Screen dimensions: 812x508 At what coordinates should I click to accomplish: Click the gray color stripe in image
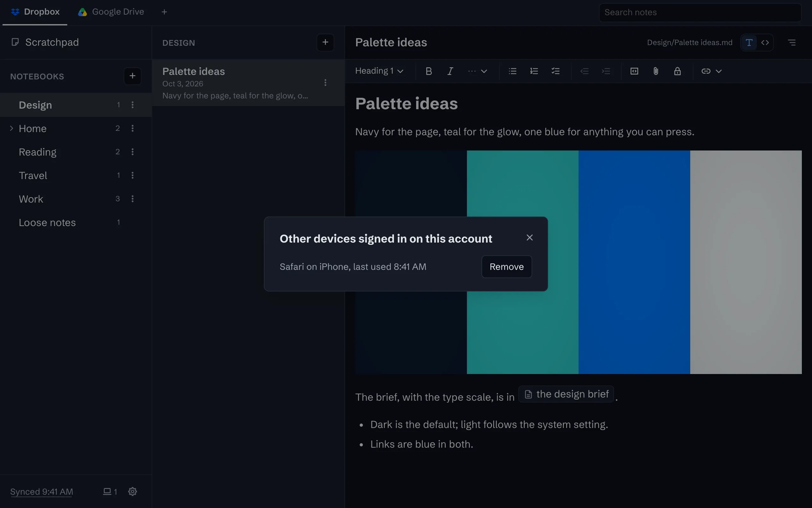[746, 262]
